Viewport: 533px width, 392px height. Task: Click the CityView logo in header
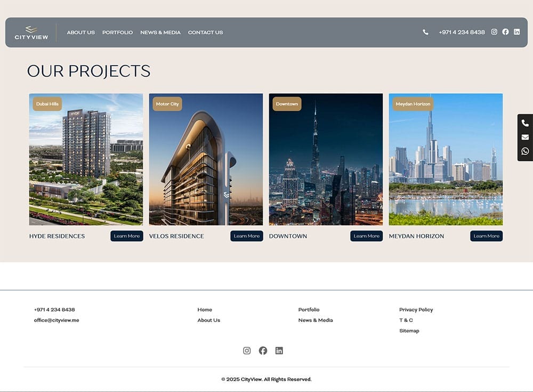(31, 32)
